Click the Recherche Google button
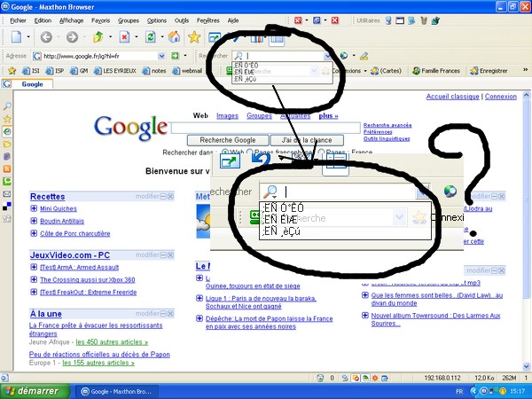The image size is (532, 399). click(x=228, y=140)
